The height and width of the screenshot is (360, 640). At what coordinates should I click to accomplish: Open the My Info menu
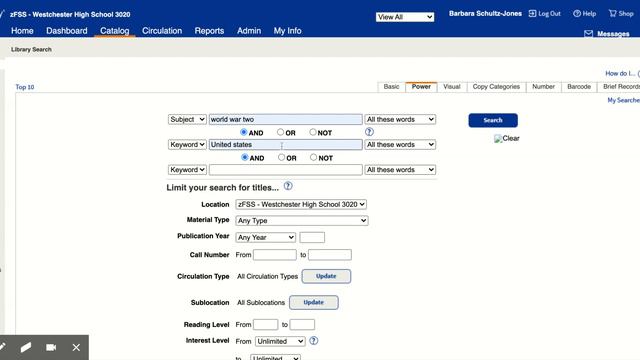tap(287, 31)
